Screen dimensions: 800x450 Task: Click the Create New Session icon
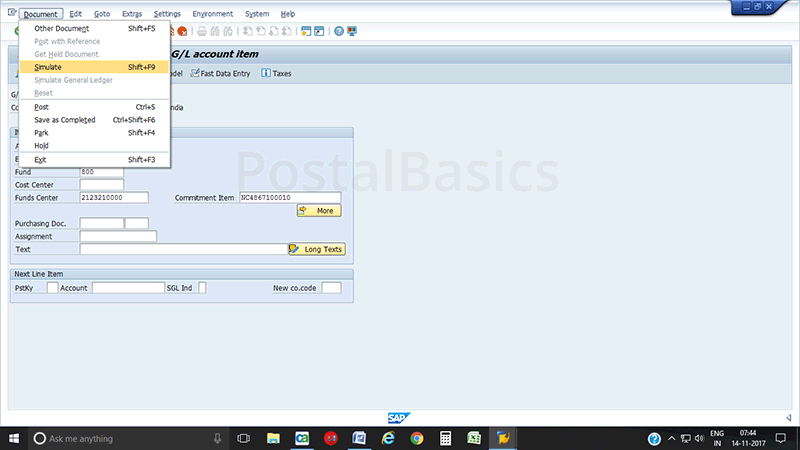pos(305,32)
